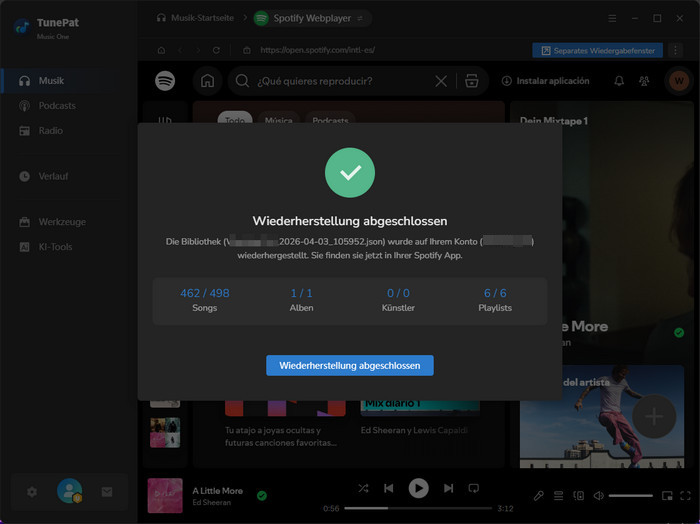Screen dimensions: 700x524
Task: Click the A Little More album thumbnail
Action: (x=165, y=495)
